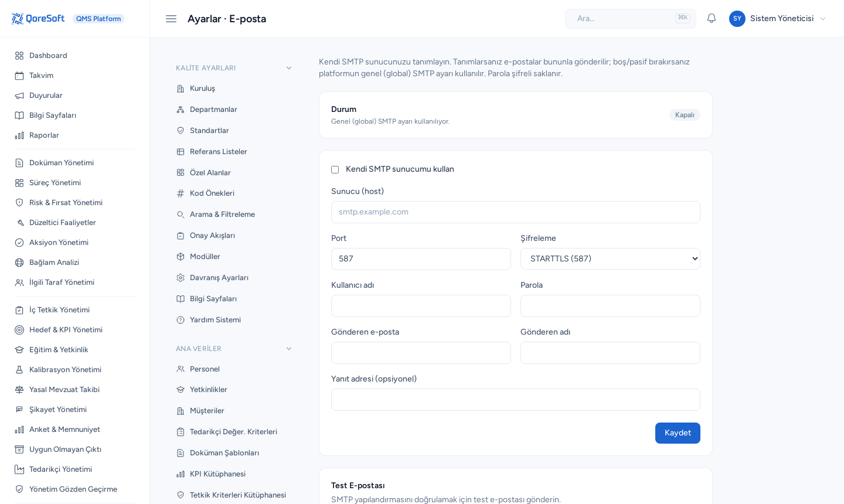844x504 pixels.
Task: Open Standartlar settings page
Action: point(234,131)
